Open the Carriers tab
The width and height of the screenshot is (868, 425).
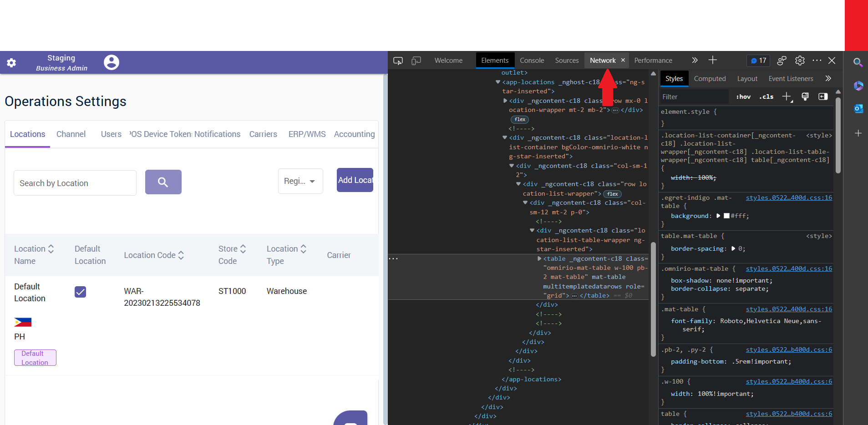(x=263, y=134)
